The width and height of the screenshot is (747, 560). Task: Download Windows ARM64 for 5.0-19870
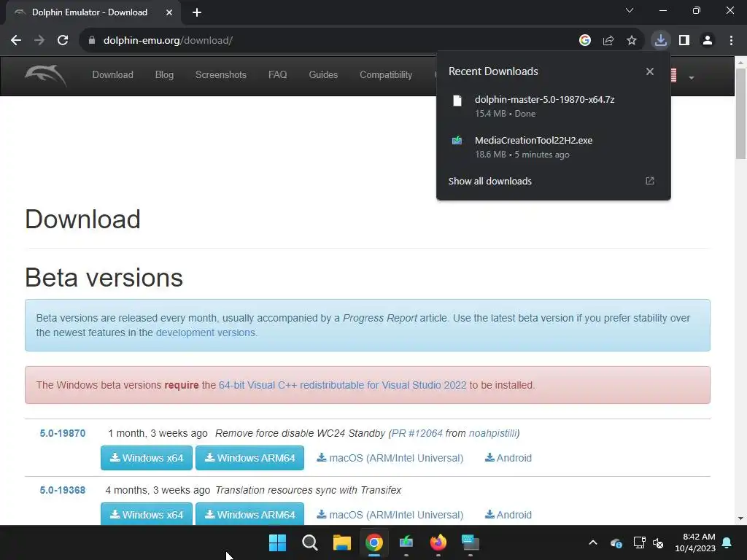249,458
